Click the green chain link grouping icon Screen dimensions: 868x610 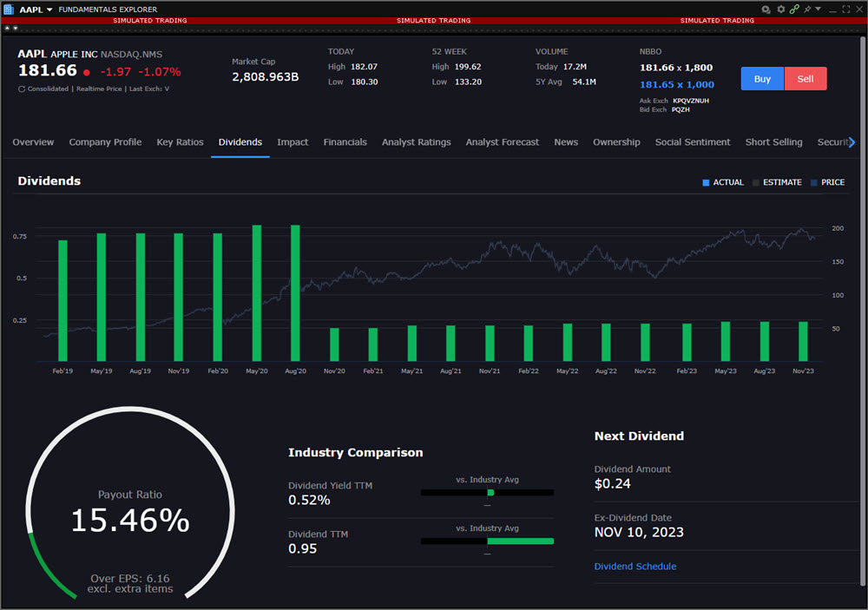[x=794, y=10]
